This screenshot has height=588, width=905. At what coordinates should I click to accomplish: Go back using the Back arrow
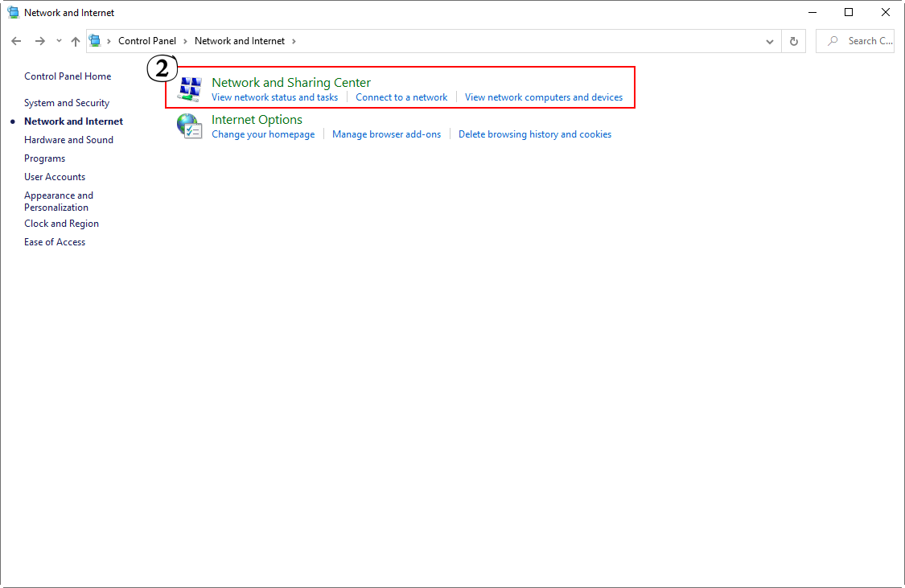coord(16,41)
